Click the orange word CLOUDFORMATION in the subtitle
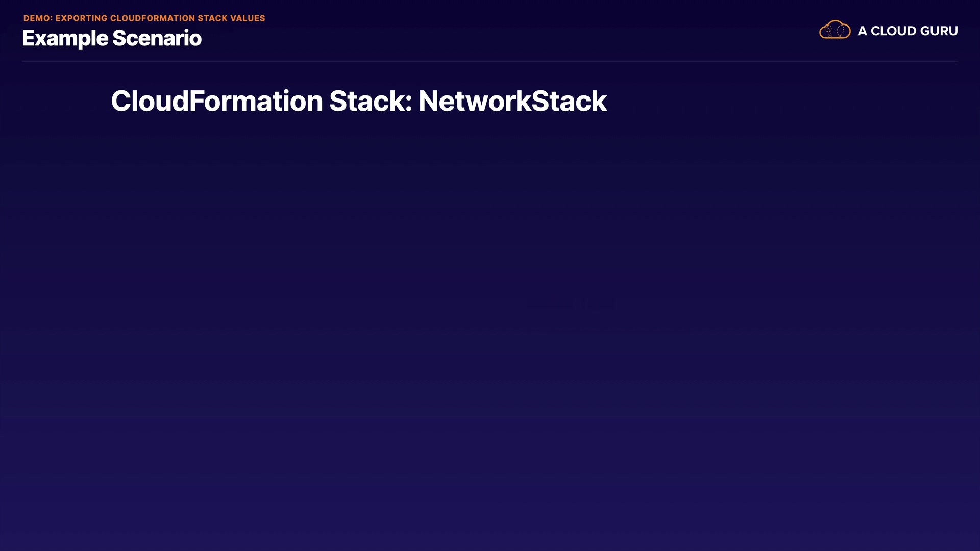980x551 pixels. 153,18
